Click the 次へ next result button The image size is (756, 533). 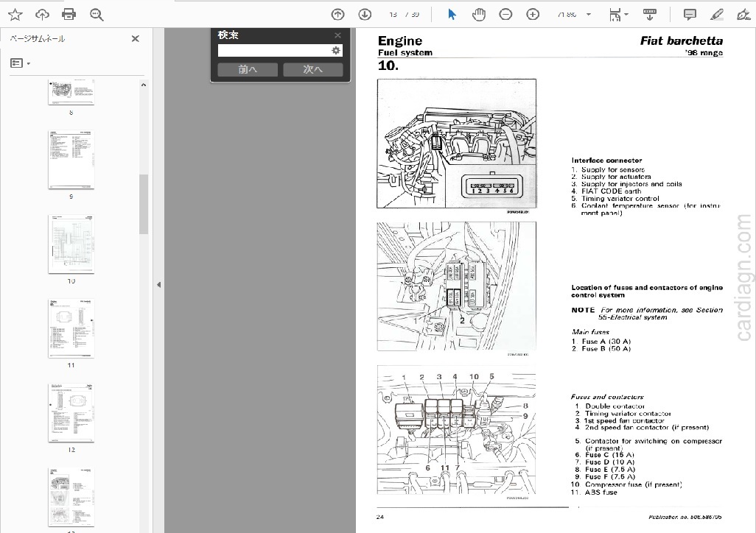[x=313, y=69]
